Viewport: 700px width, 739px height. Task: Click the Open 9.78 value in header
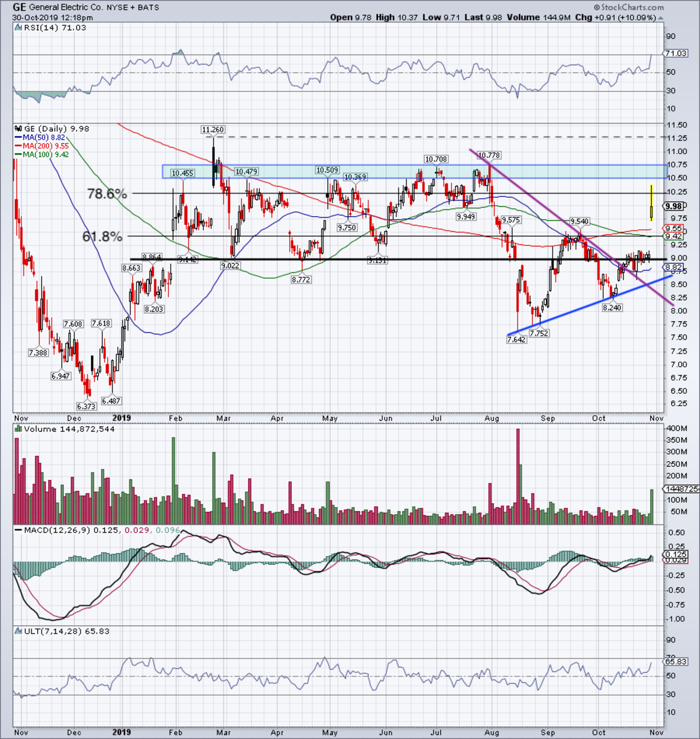[351, 17]
